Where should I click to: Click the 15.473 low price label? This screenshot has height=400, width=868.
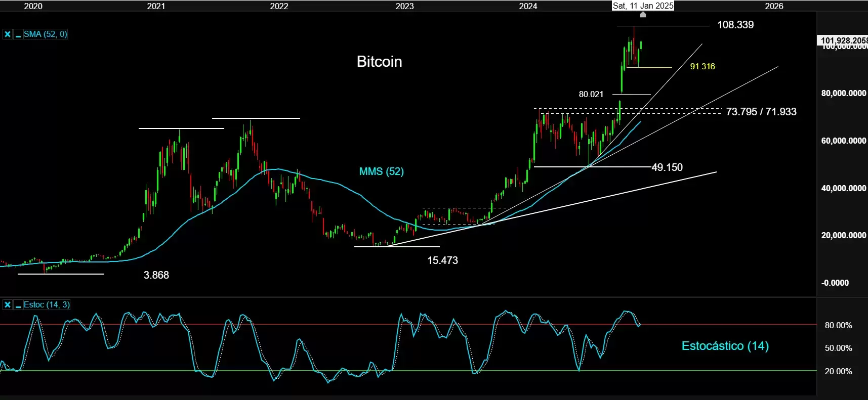click(x=442, y=260)
